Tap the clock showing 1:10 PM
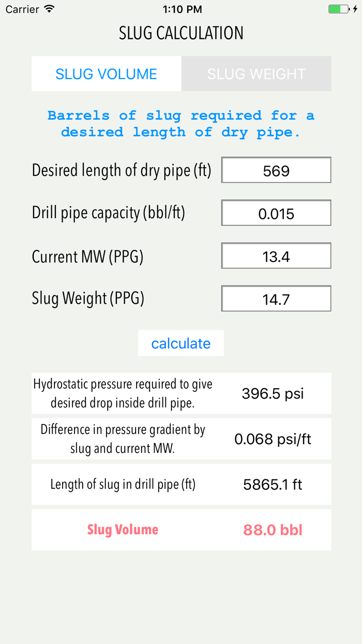Image resolution: width=362 pixels, height=644 pixels. [182, 9]
